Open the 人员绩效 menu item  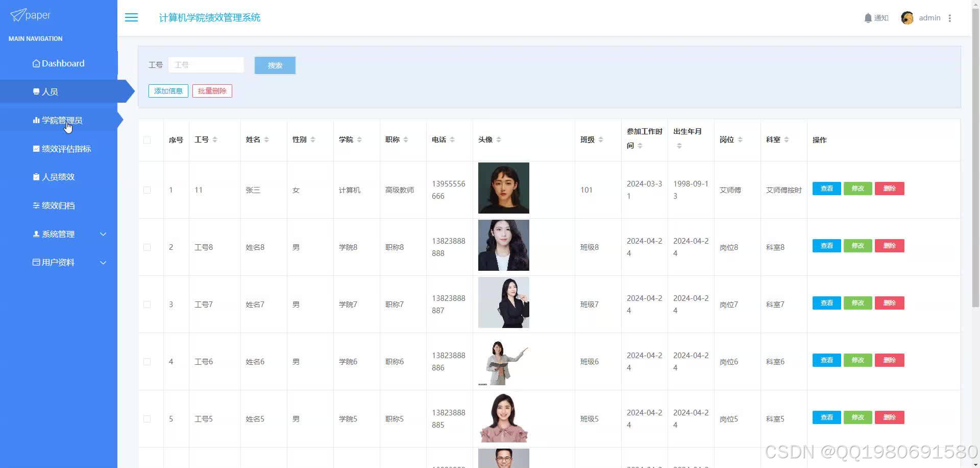coord(59,177)
